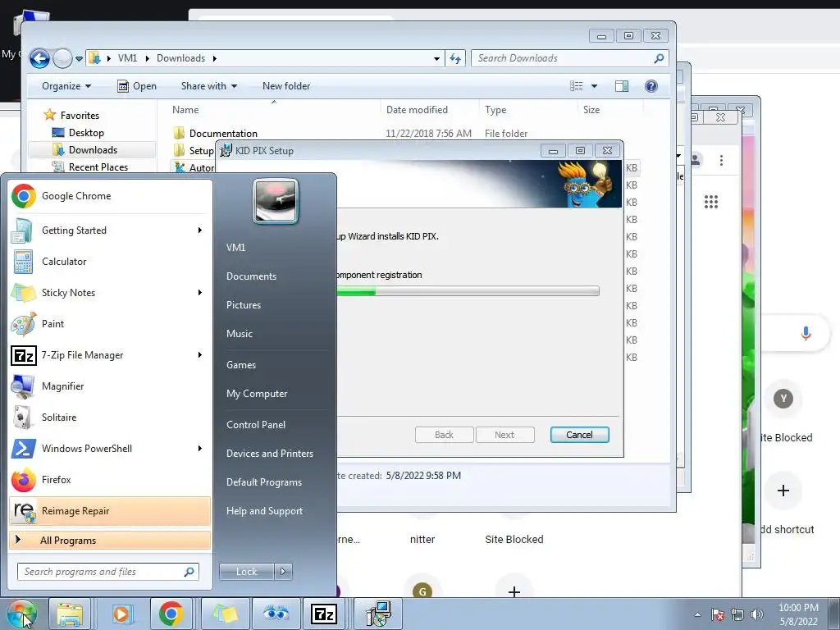The height and width of the screenshot is (630, 840).
Task: Open Control Panel from Start menu
Action: click(256, 425)
